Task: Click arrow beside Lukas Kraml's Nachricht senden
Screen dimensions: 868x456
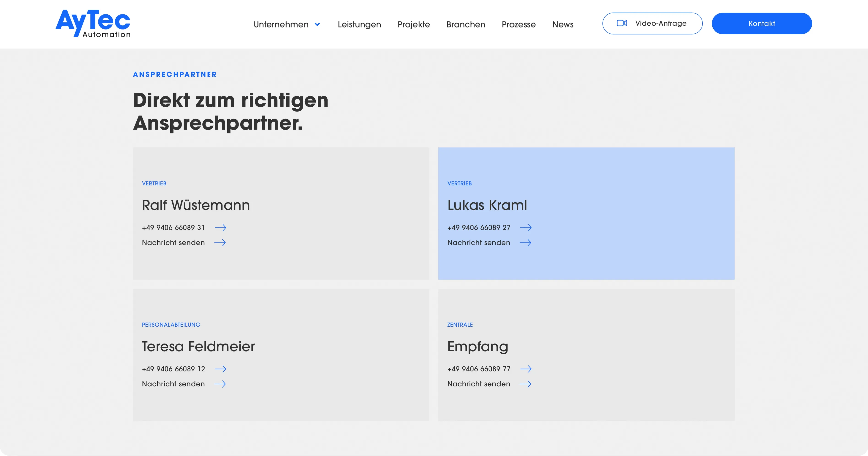Action: pyautogui.click(x=525, y=243)
